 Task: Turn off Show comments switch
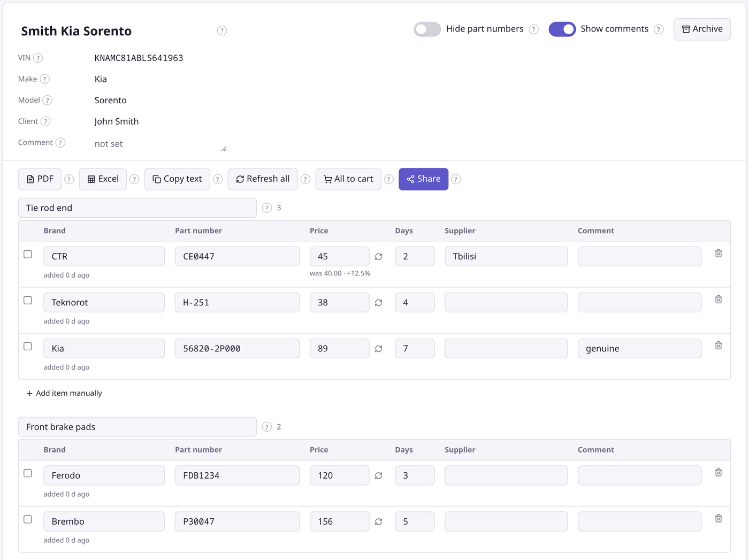point(562,29)
